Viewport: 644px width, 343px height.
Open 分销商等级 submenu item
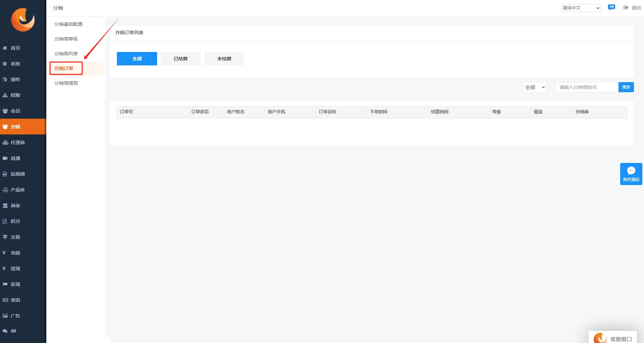66,39
